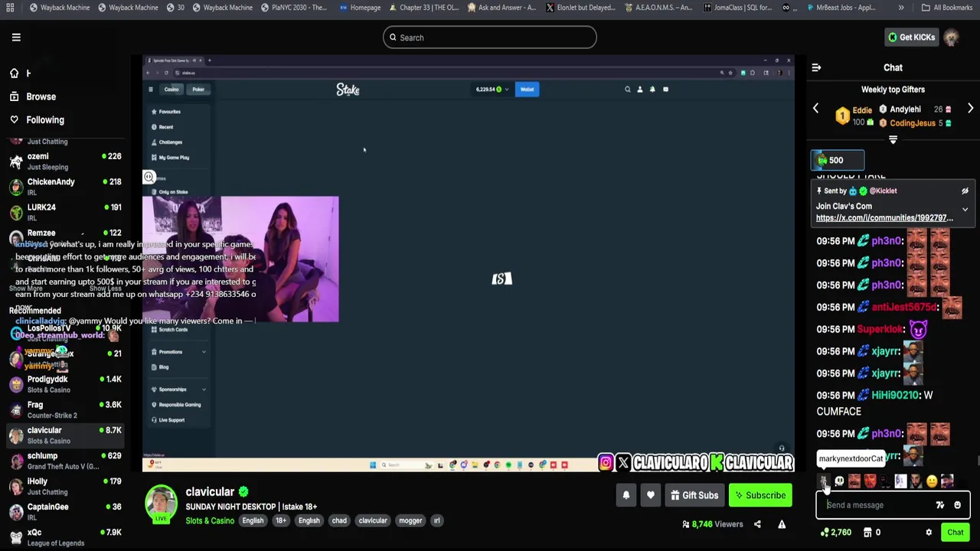Click the 18+ tag
The height and width of the screenshot is (551, 980).
coord(281,521)
